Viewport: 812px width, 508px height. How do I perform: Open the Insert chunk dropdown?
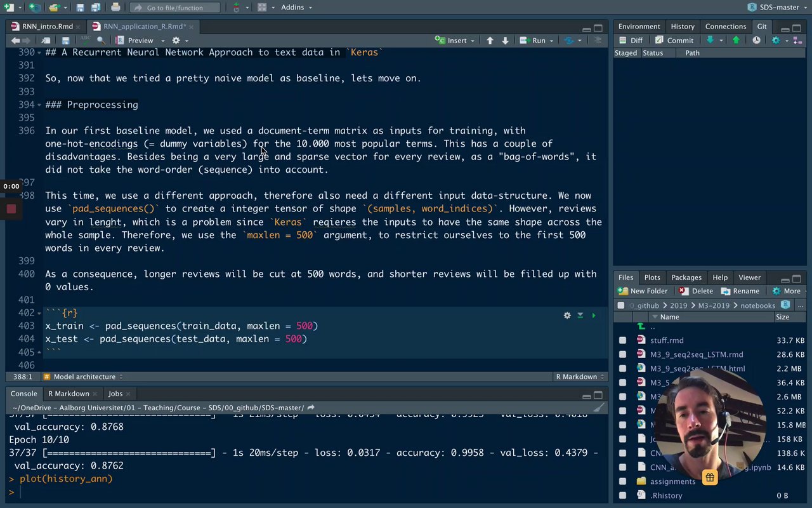(455, 41)
